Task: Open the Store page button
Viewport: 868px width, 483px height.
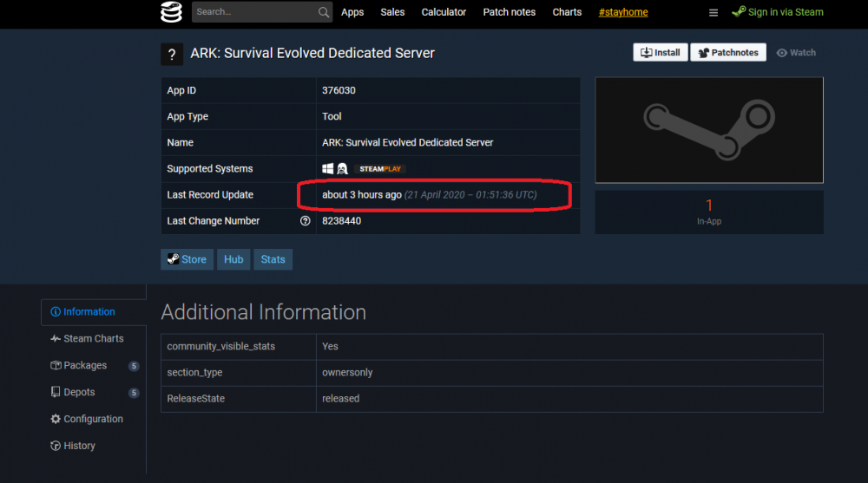Action: 187,259
